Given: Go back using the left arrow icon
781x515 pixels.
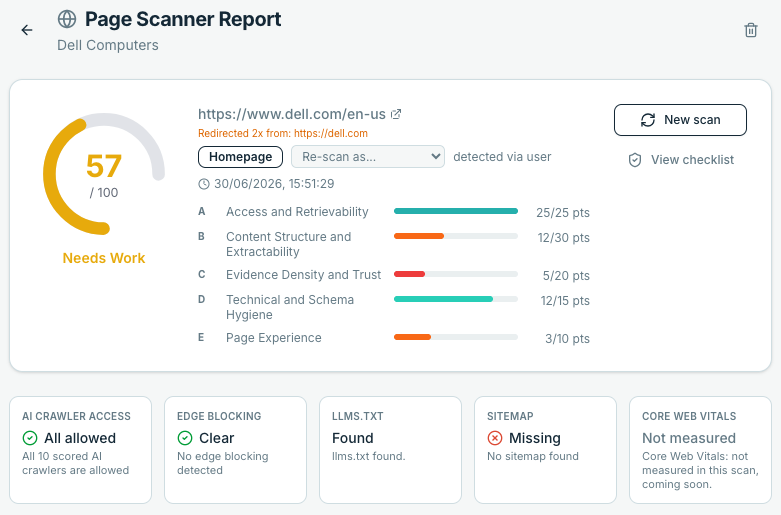Looking at the screenshot, I should coord(27,30).
